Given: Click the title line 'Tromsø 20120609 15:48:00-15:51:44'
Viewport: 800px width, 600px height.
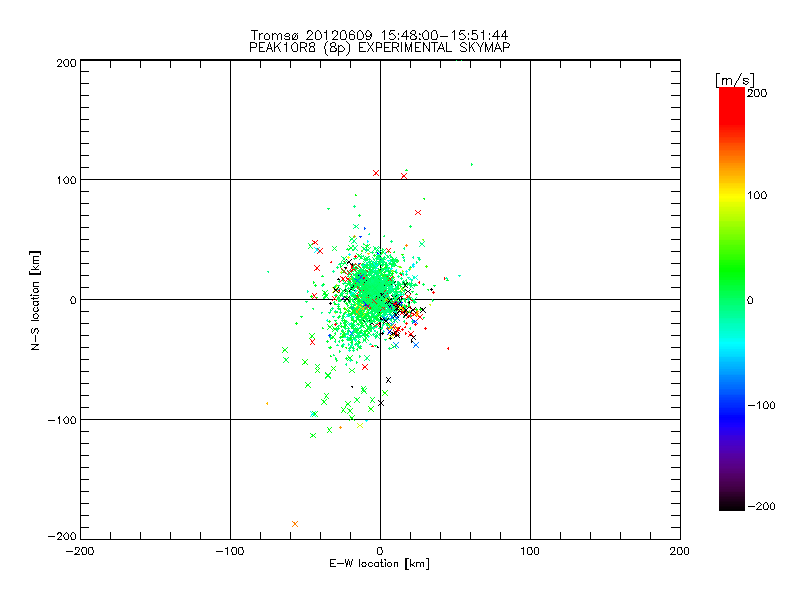Looking at the screenshot, I should tap(379, 35).
